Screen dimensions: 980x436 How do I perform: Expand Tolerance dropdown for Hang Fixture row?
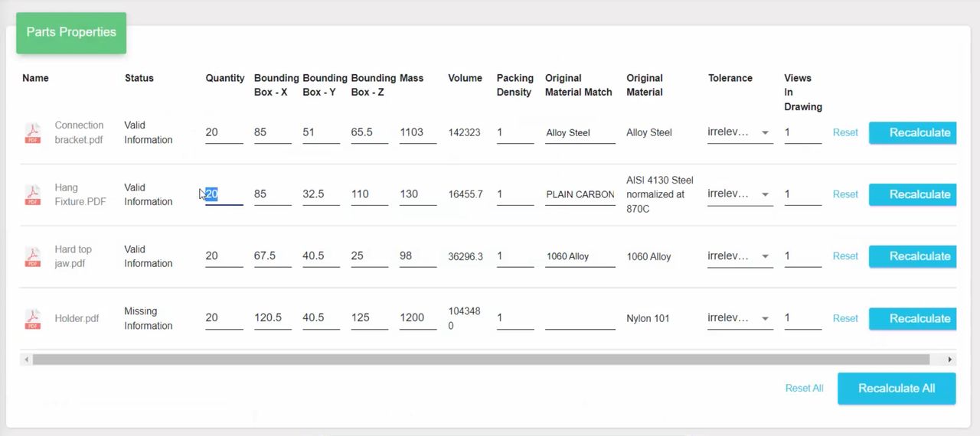(x=740, y=194)
